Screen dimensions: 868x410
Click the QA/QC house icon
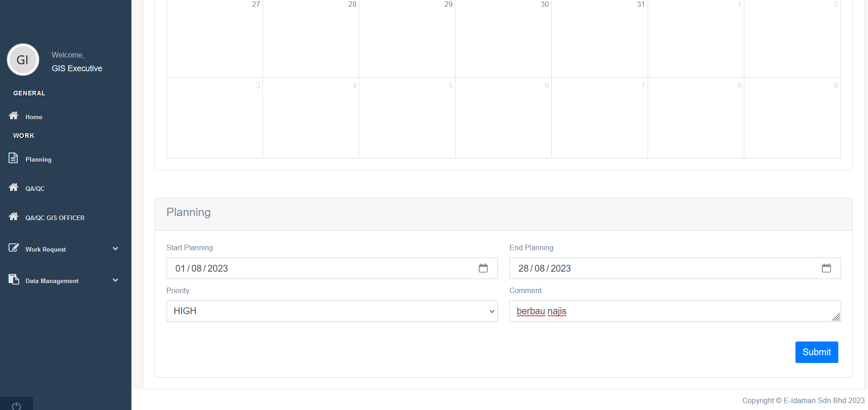coord(14,187)
